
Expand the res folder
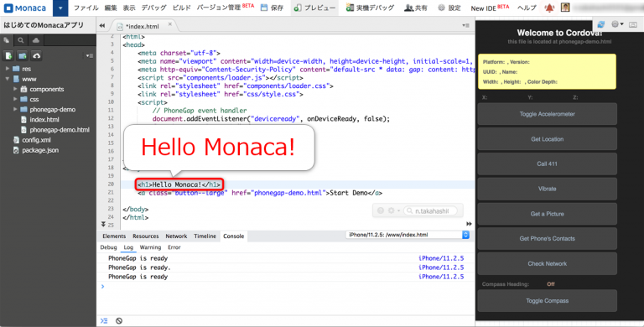8,69
